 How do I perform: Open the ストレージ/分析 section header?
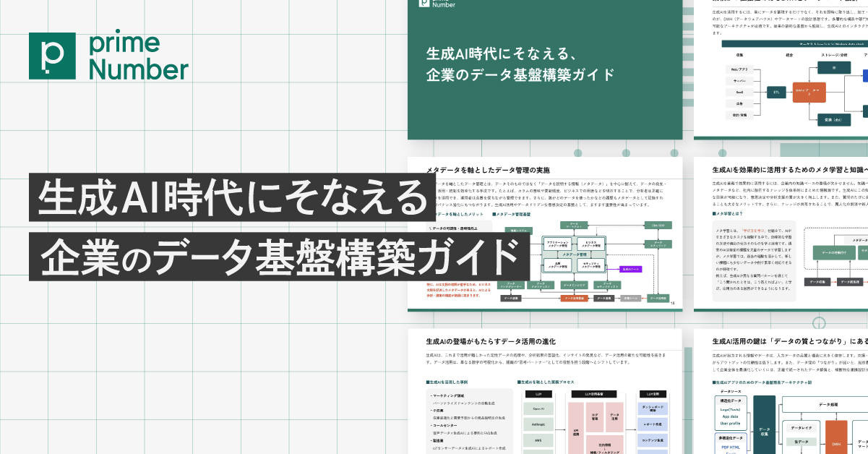835,55
